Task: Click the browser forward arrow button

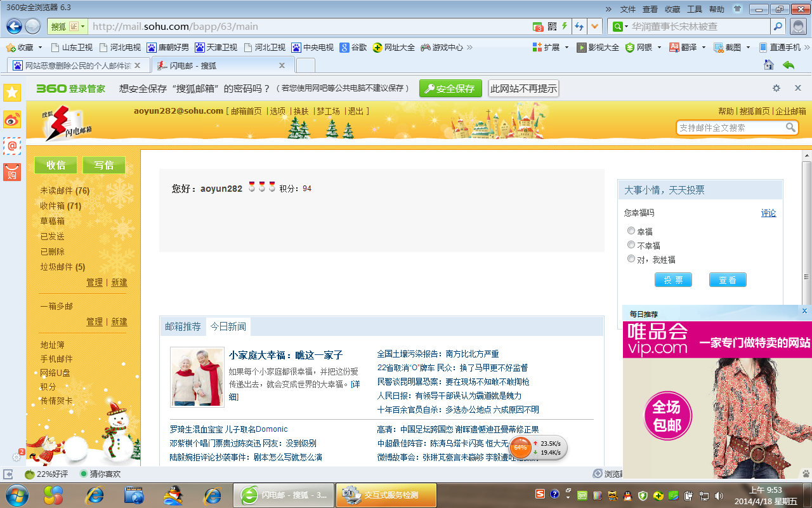Action: pos(33,27)
